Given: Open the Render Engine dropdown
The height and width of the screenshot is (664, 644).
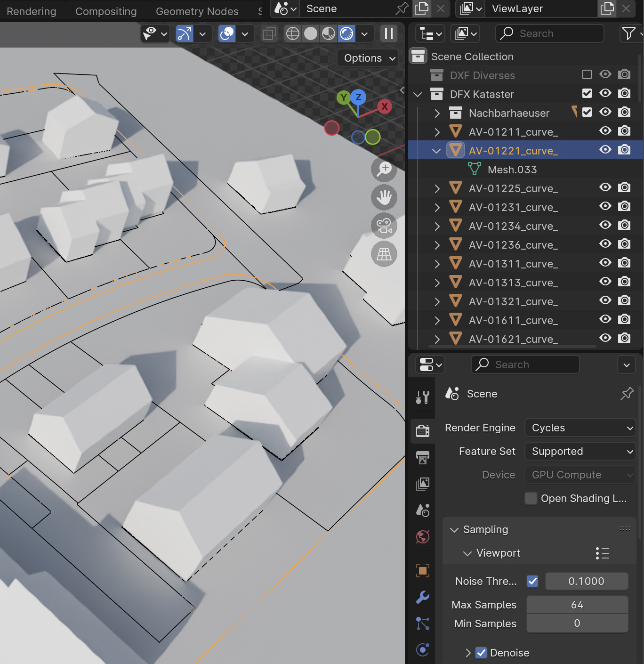Looking at the screenshot, I should coord(580,428).
